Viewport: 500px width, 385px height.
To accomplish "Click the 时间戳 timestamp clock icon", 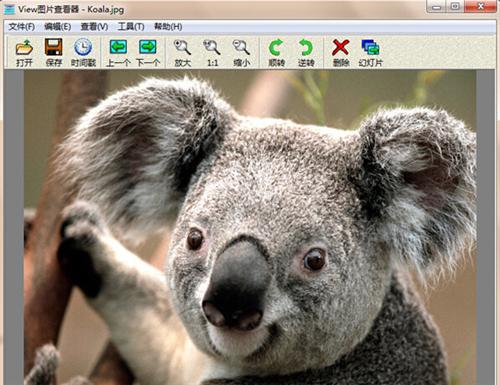I will pos(83,52).
